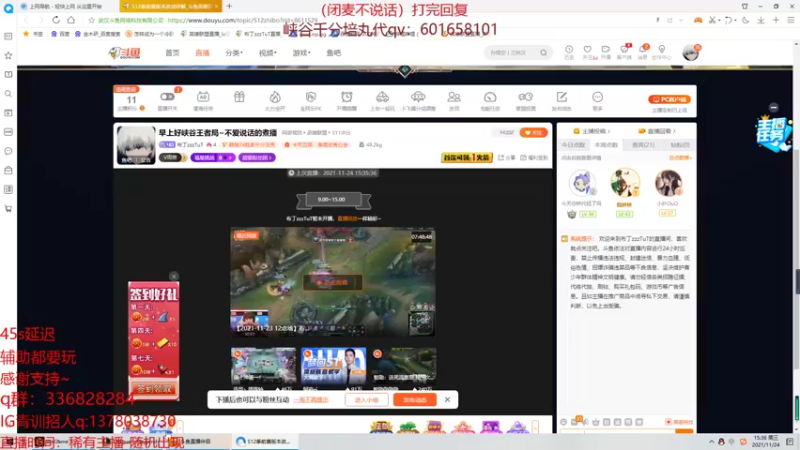This screenshot has height=450, width=800.
Task: Close the 下播后 interaction popup
Action: [447, 399]
